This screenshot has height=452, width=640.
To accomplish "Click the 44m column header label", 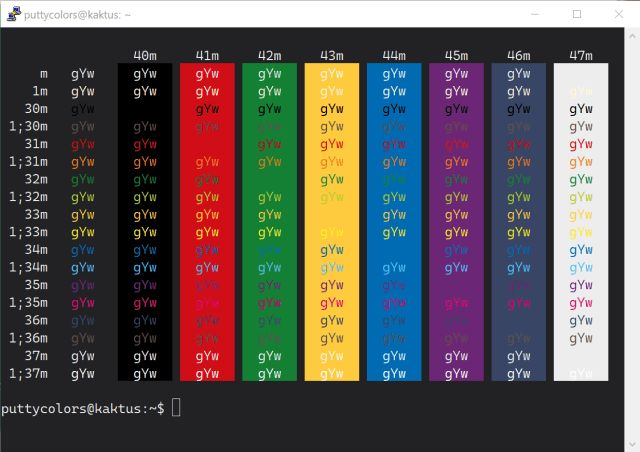I will (394, 55).
